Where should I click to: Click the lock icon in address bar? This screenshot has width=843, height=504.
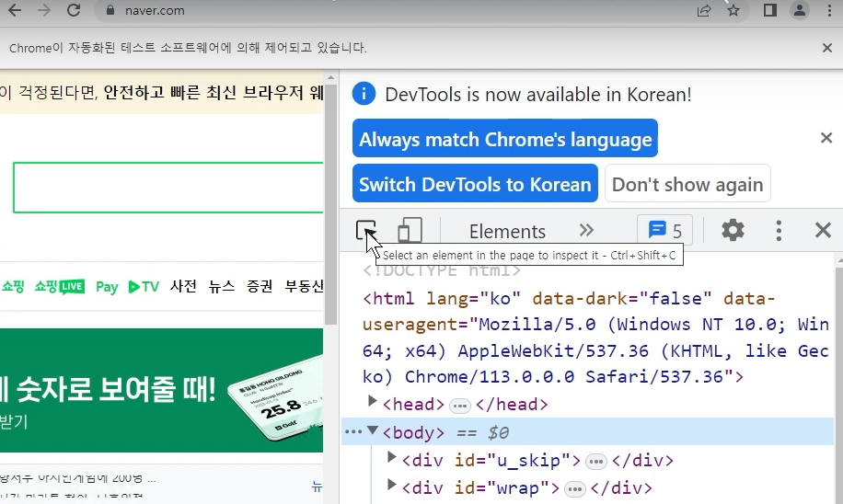tap(110, 10)
